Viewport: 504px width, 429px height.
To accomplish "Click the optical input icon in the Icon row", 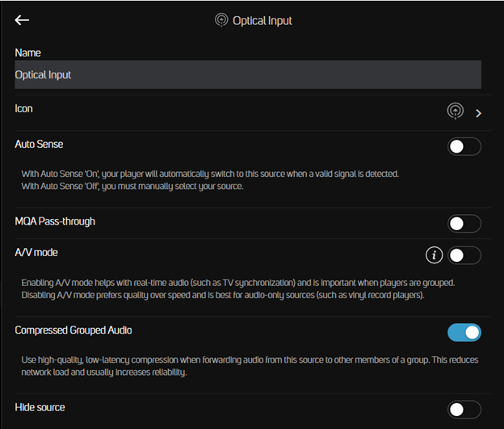I will [x=456, y=111].
